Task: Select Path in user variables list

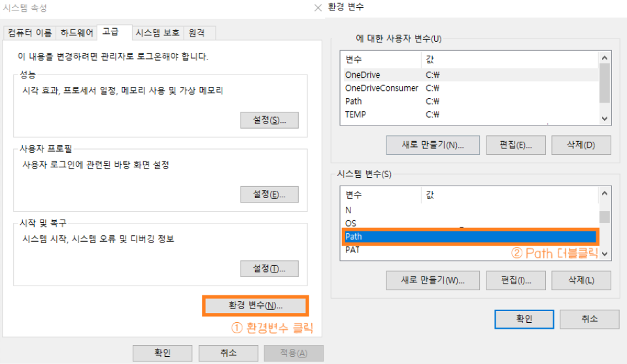Action: [470, 101]
